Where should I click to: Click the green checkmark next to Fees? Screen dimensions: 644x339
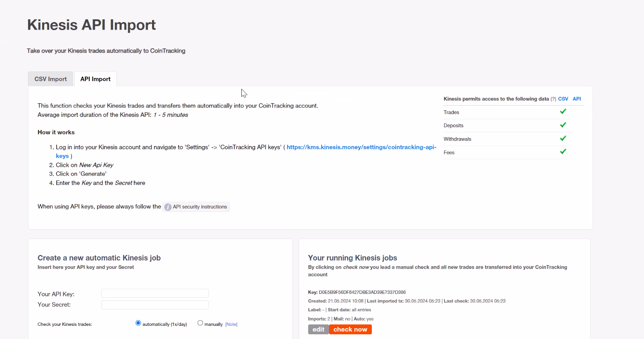click(563, 152)
